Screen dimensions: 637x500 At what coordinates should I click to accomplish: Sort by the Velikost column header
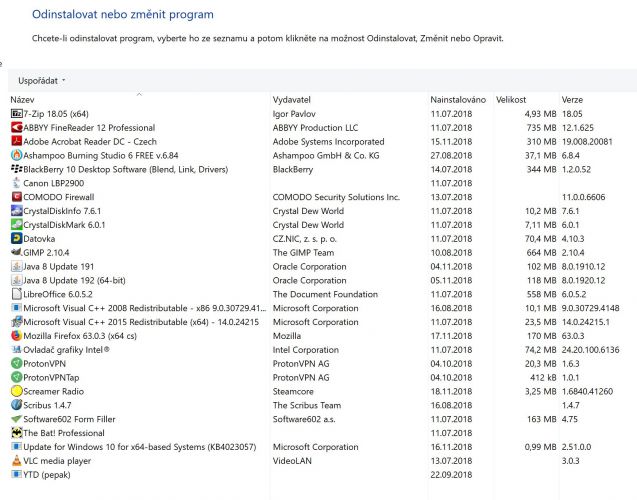[x=511, y=100]
